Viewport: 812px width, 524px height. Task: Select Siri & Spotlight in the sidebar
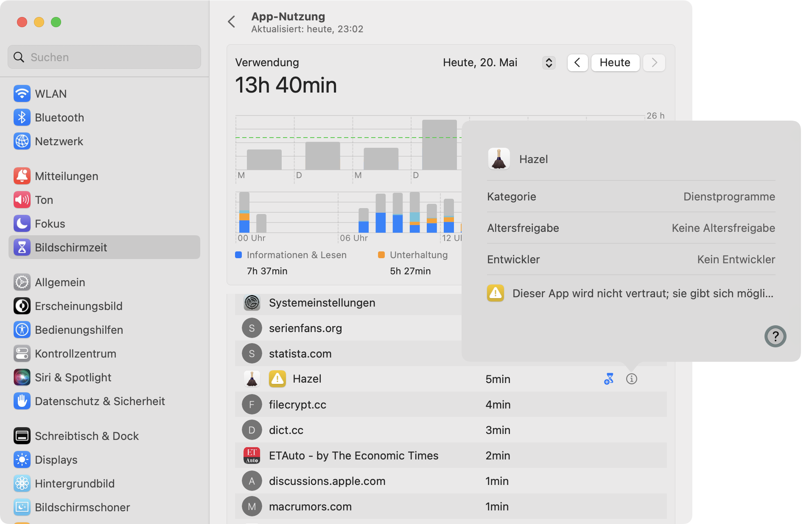(x=73, y=378)
